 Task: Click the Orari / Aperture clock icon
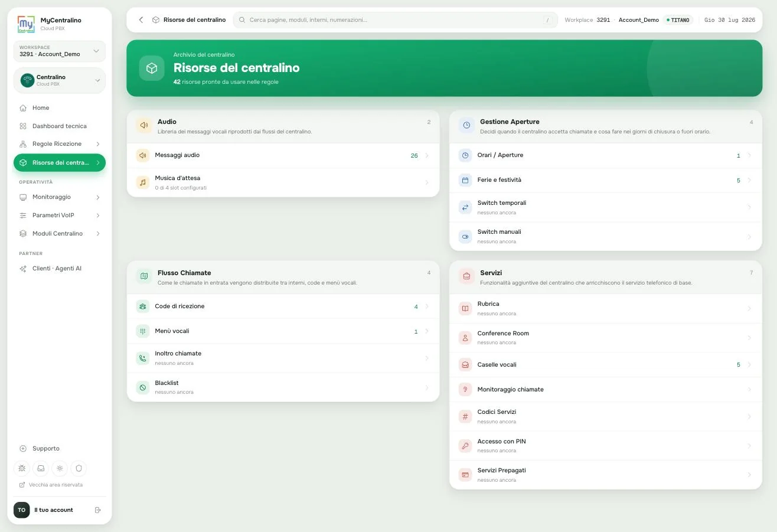465,155
